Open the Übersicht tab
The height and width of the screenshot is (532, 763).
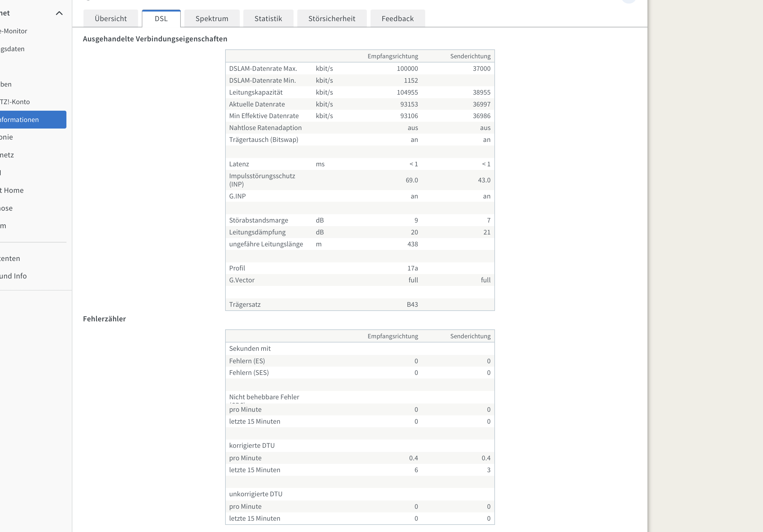click(111, 19)
